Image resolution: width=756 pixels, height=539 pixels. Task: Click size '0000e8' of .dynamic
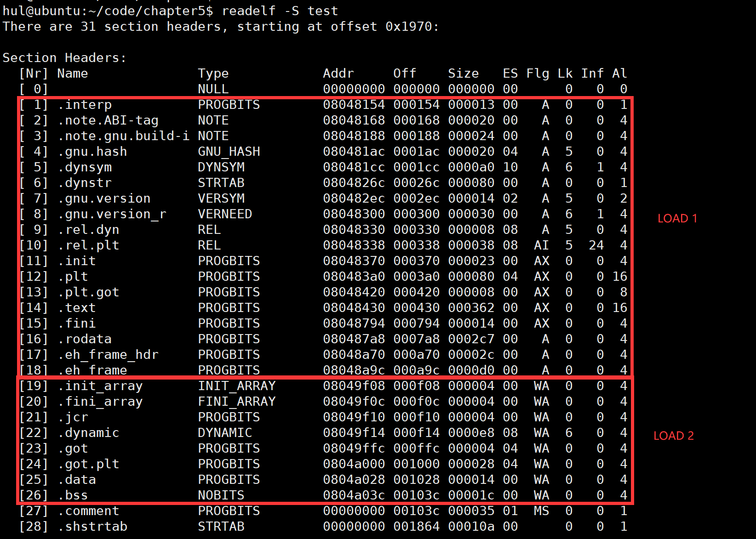click(x=471, y=433)
